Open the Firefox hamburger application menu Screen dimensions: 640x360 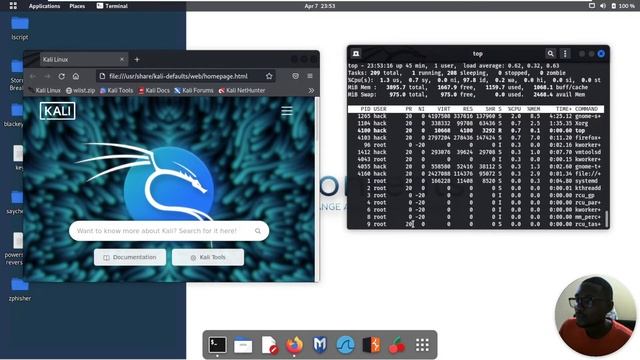coord(310,76)
